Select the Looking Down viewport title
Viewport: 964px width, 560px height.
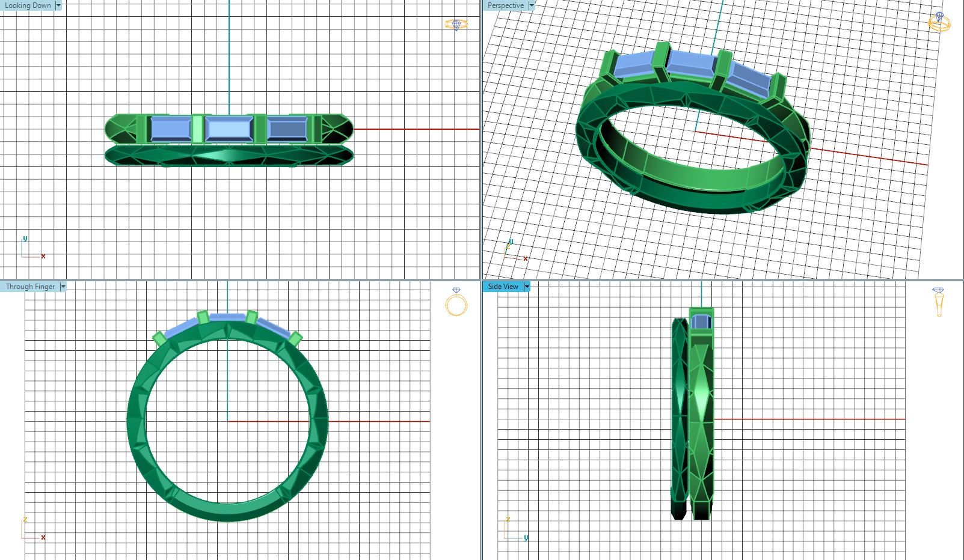(28, 5)
